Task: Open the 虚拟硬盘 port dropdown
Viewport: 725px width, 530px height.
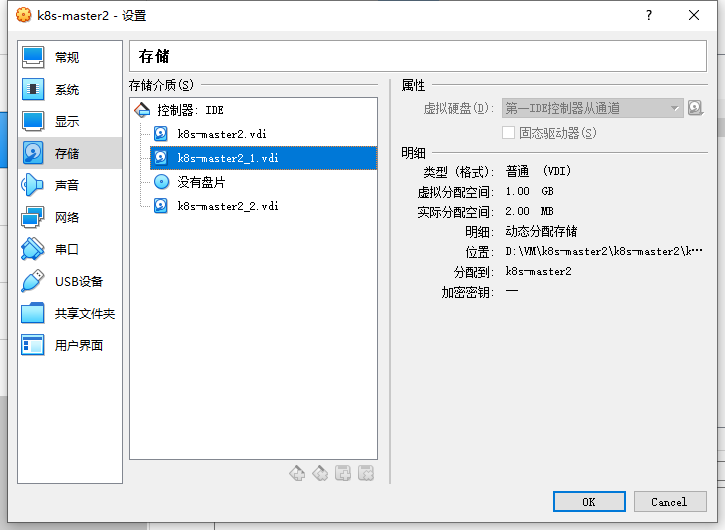Action: click(592, 108)
